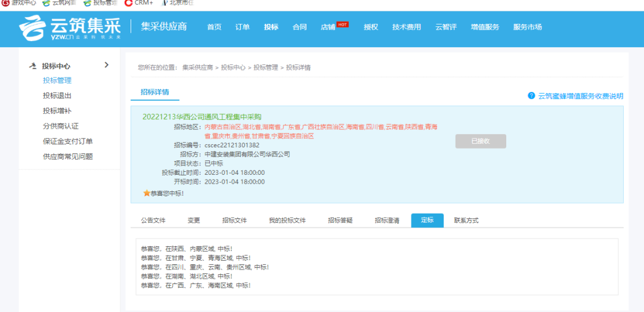Open 增值服务 navigation item
Image resolution: width=644 pixels, height=312 pixels.
point(485,27)
